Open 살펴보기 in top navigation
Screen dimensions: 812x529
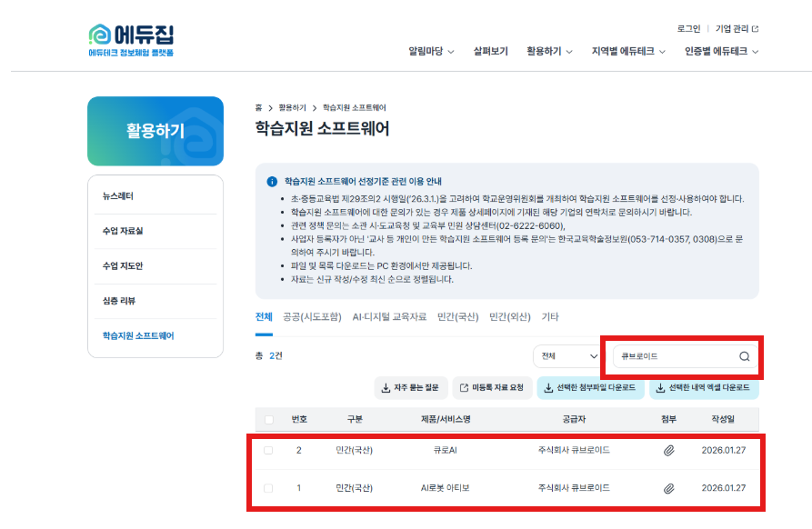[490, 51]
